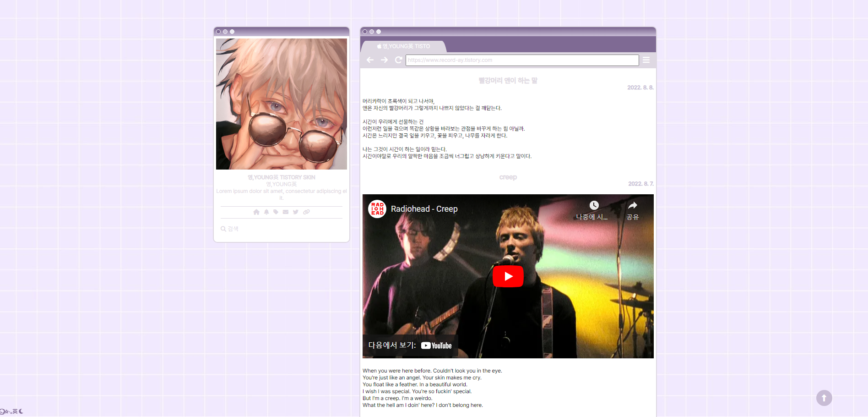This screenshot has height=417, width=868.
Task: Open the post titled creep
Action: tap(508, 177)
